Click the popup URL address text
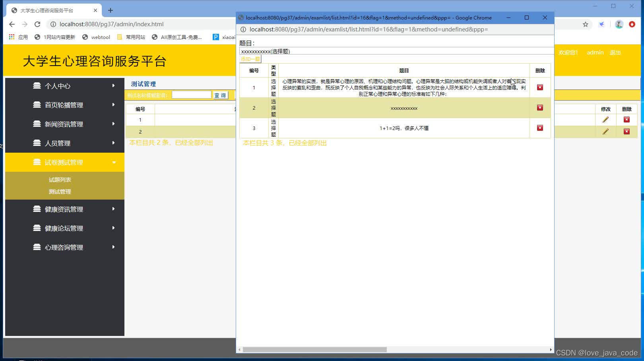 [369, 29]
